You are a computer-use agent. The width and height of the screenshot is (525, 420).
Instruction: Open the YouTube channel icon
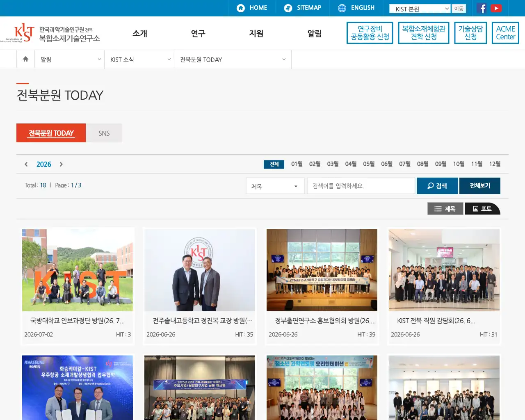click(496, 8)
